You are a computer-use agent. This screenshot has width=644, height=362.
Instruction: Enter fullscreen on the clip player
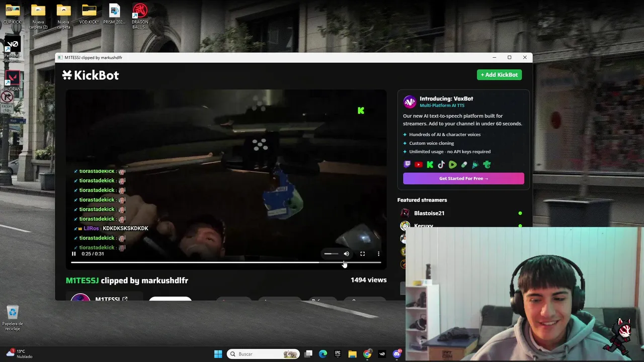click(362, 254)
